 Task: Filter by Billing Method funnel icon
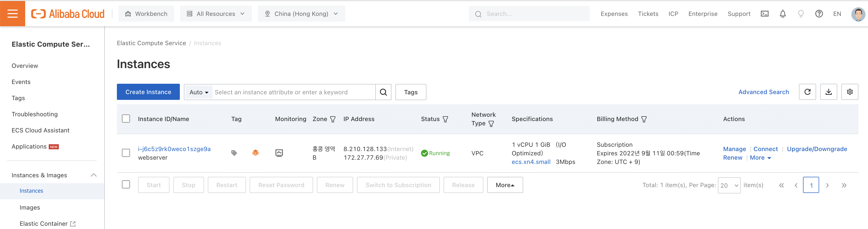pyautogui.click(x=644, y=119)
